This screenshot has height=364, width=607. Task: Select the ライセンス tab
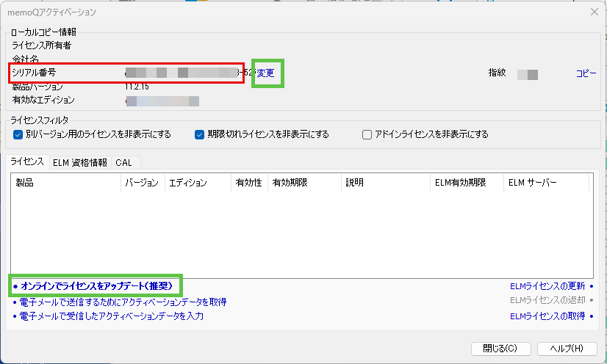27,162
